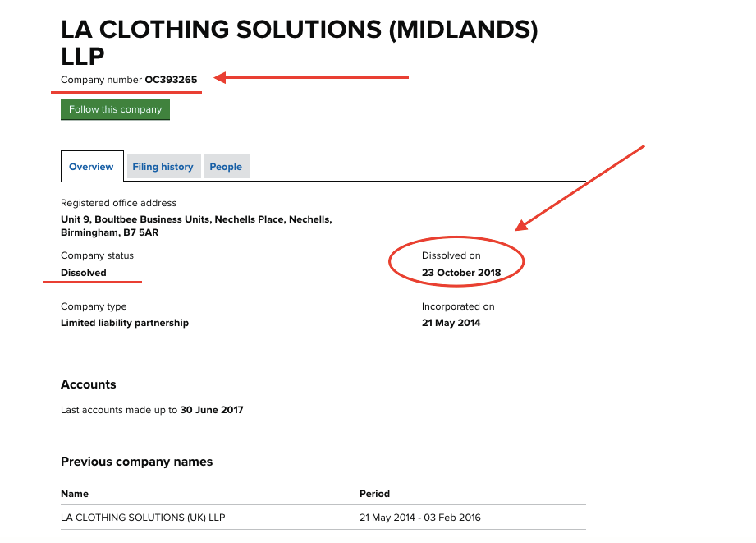Click the period 21 May 2014 - 03 Feb 2016
The width and height of the screenshot is (756, 543).
420,518
